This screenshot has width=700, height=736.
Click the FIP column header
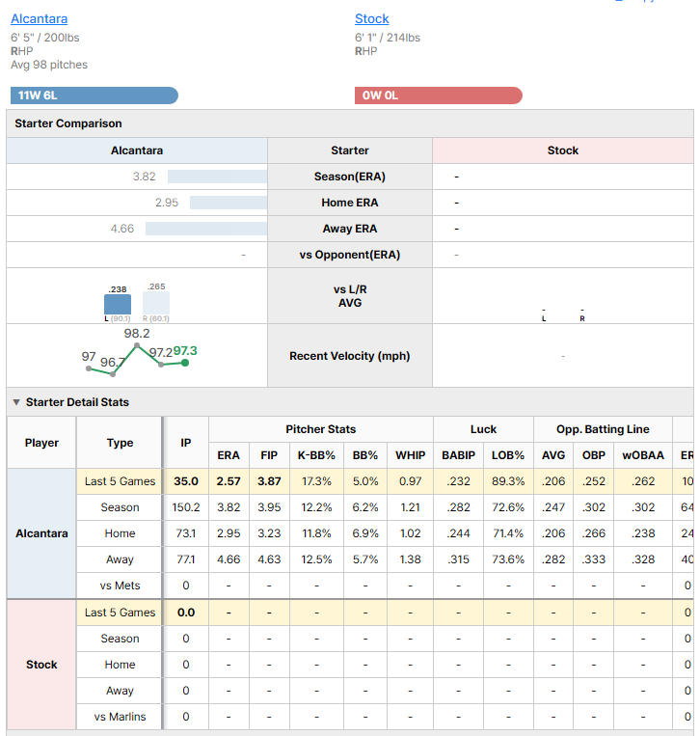click(x=269, y=455)
